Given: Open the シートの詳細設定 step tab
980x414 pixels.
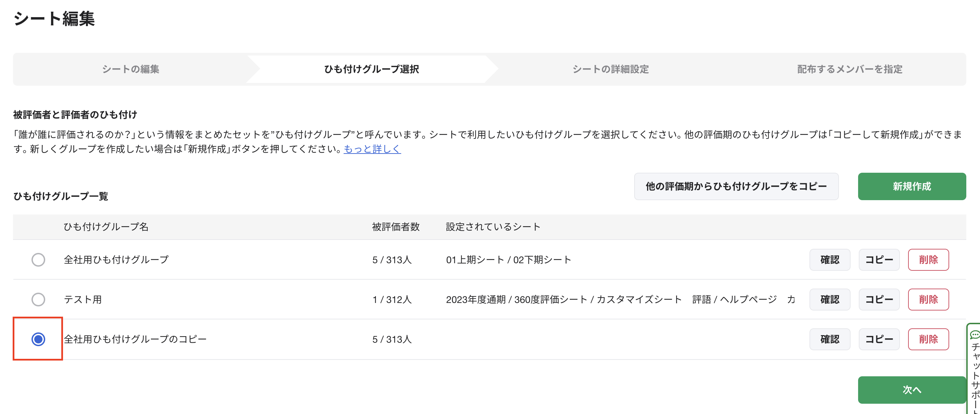Looking at the screenshot, I should 610,69.
